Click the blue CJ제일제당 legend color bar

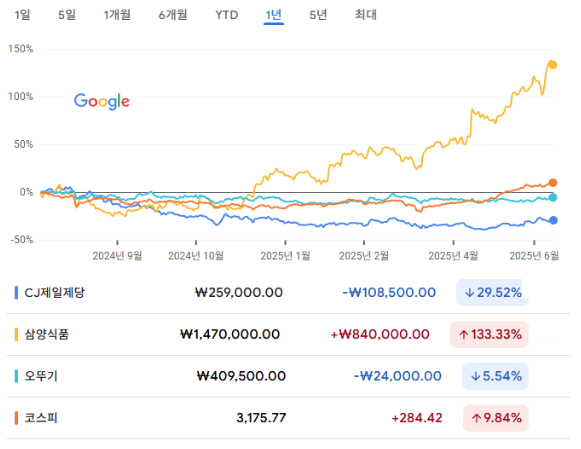(16, 293)
